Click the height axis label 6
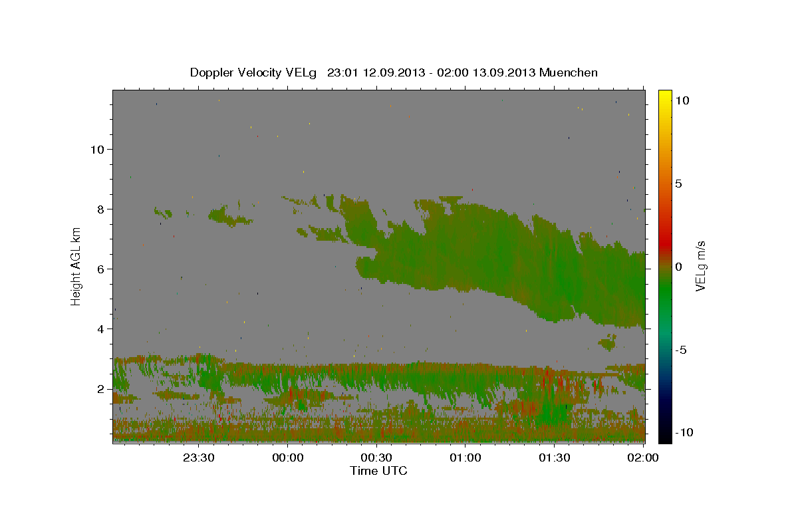The width and height of the screenshot is (798, 532). coord(101,269)
